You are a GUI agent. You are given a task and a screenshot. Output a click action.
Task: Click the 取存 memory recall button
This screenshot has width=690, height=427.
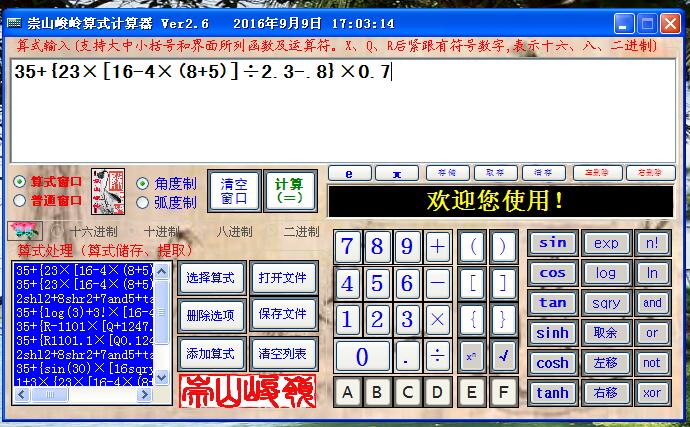point(495,173)
